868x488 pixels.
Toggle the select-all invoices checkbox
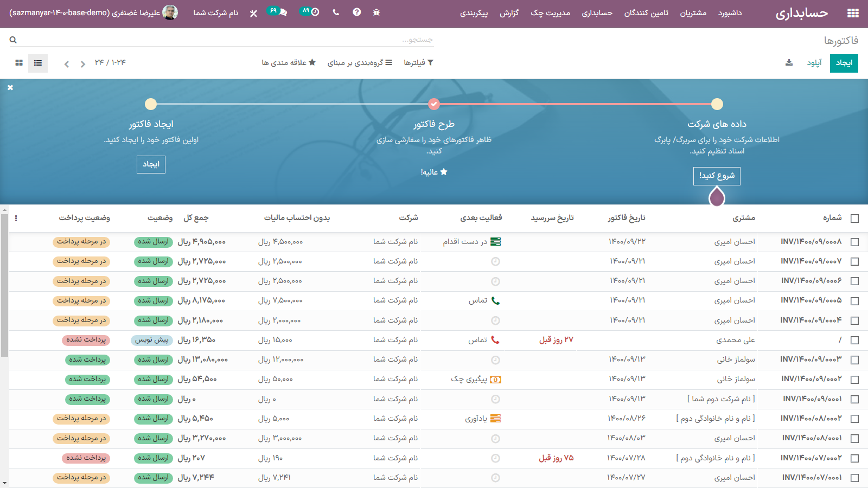coord(854,218)
